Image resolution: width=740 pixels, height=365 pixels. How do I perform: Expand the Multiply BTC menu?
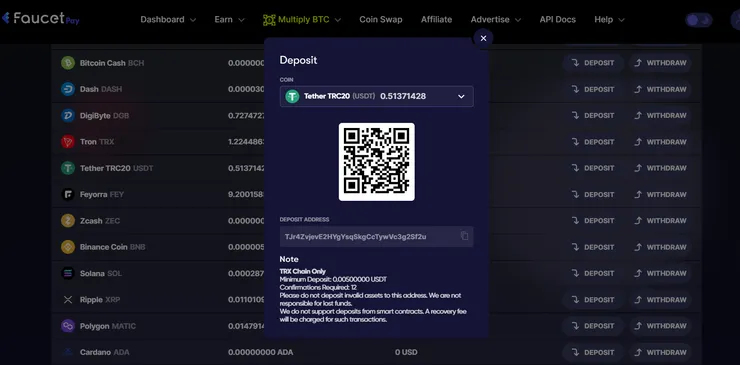tap(302, 20)
